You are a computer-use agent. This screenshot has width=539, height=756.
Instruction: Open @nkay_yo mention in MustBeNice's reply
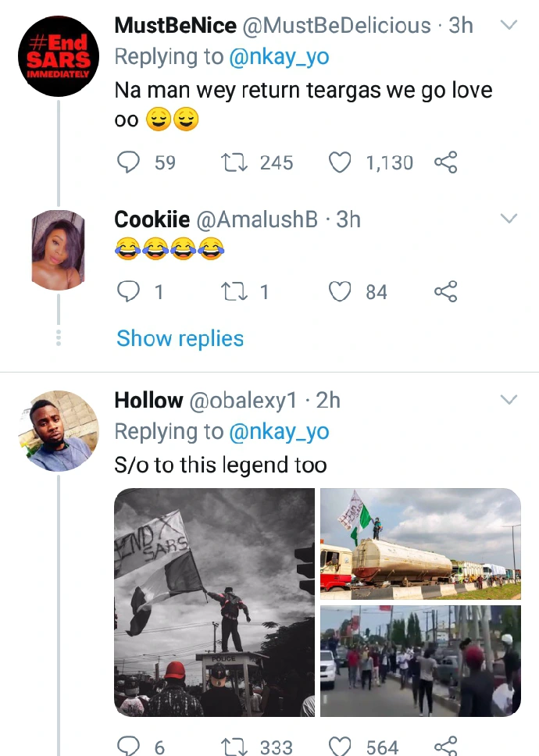point(279,56)
